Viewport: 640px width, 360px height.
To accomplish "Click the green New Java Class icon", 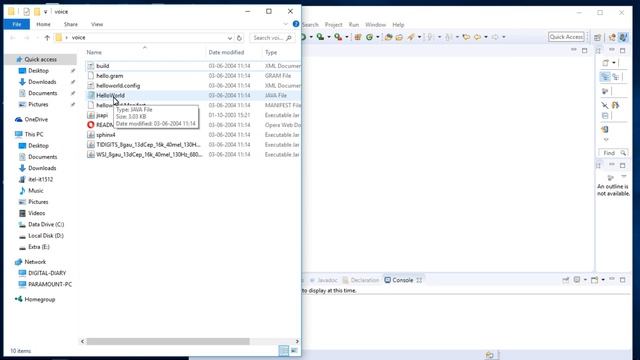I will pyautogui.click(x=369, y=37).
